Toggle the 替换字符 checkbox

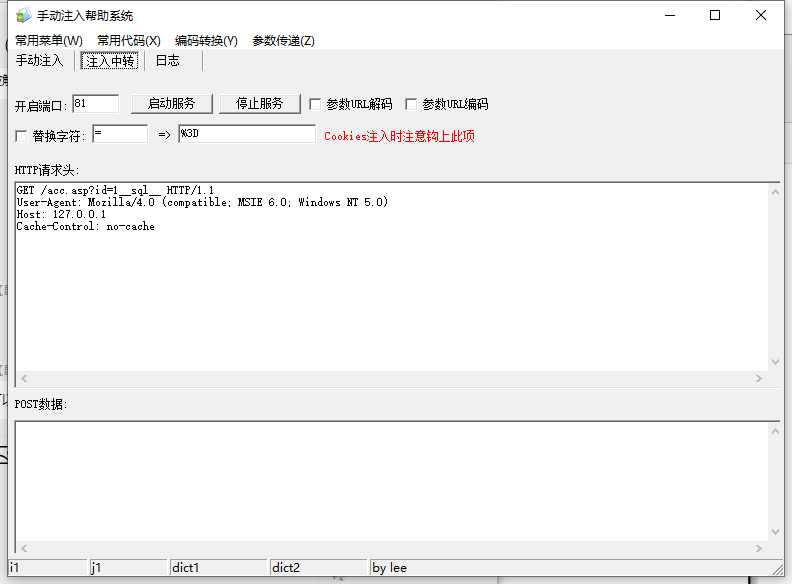click(x=21, y=136)
